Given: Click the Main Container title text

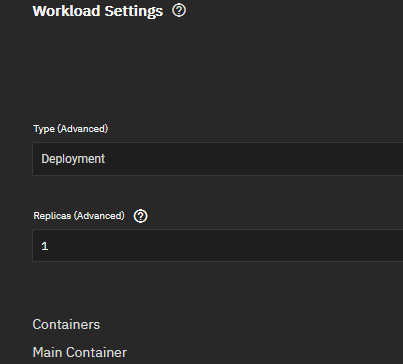Looking at the screenshot, I should [80, 352].
